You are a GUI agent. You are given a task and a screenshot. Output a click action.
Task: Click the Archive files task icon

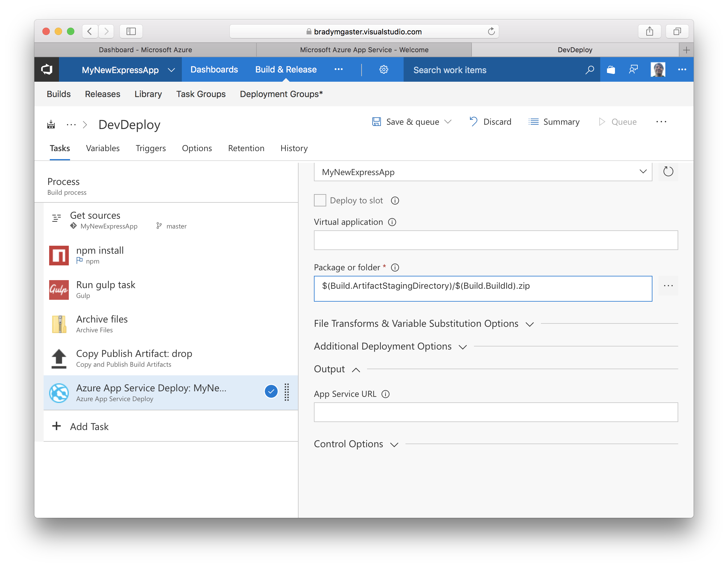(60, 323)
